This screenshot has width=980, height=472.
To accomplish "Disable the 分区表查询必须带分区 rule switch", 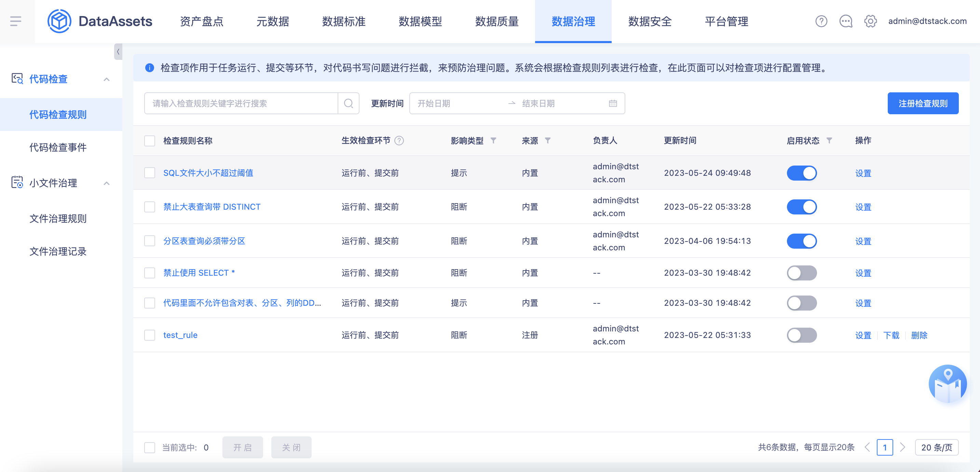I will point(802,241).
